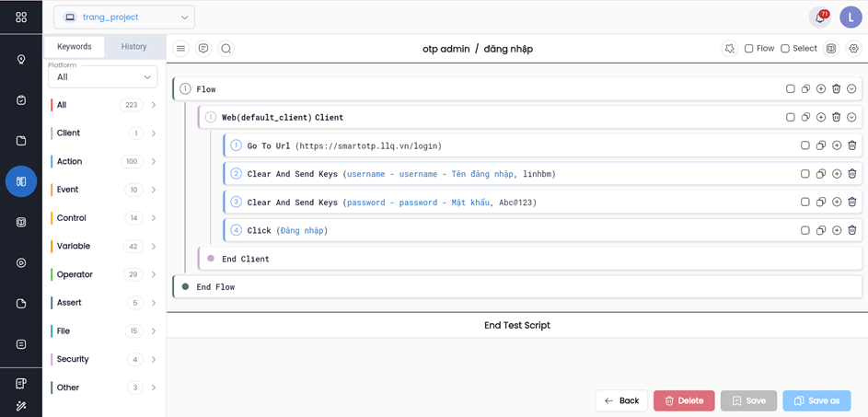Open the comment icon in script toolbar
Viewport: 868px width, 417px height.
tap(203, 49)
